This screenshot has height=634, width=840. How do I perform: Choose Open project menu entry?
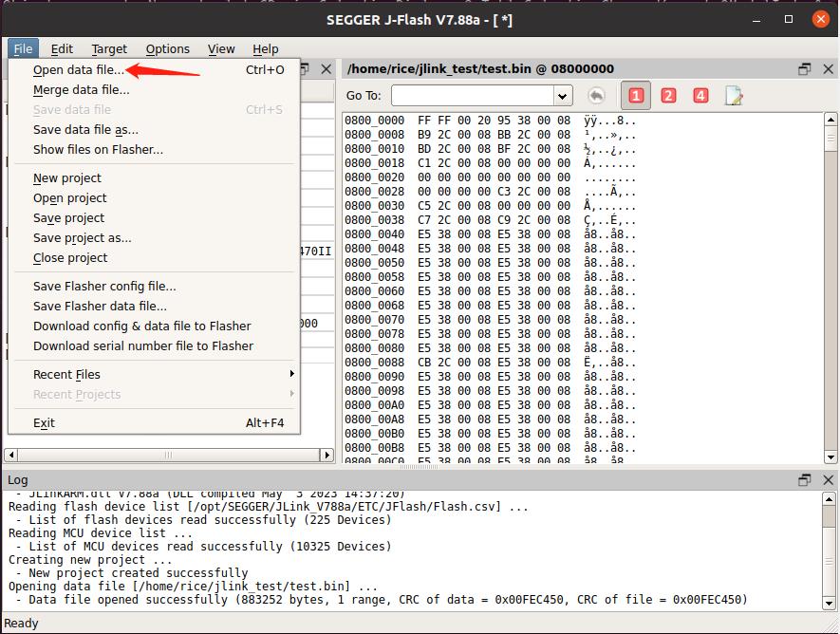click(x=155, y=197)
